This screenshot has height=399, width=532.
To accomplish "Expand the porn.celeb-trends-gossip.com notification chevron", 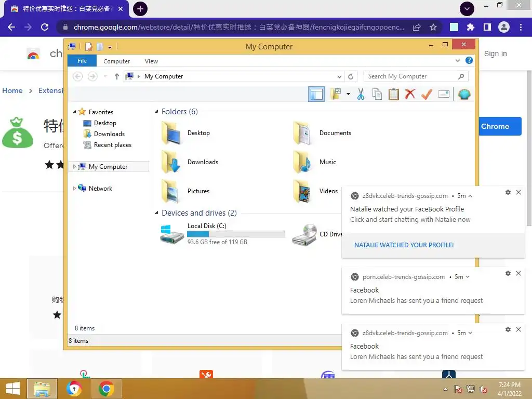I will tap(468, 277).
